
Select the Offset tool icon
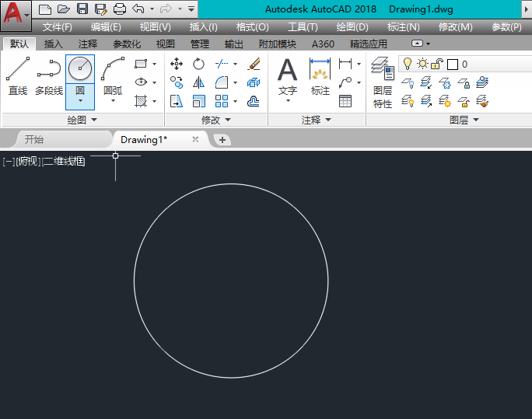click(x=254, y=101)
